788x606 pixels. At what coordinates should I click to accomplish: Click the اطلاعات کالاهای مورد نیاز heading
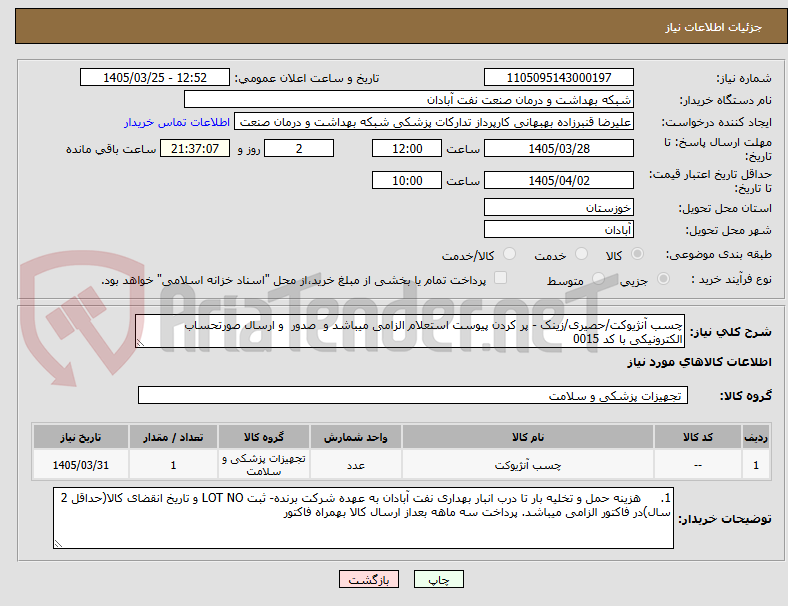click(x=699, y=362)
